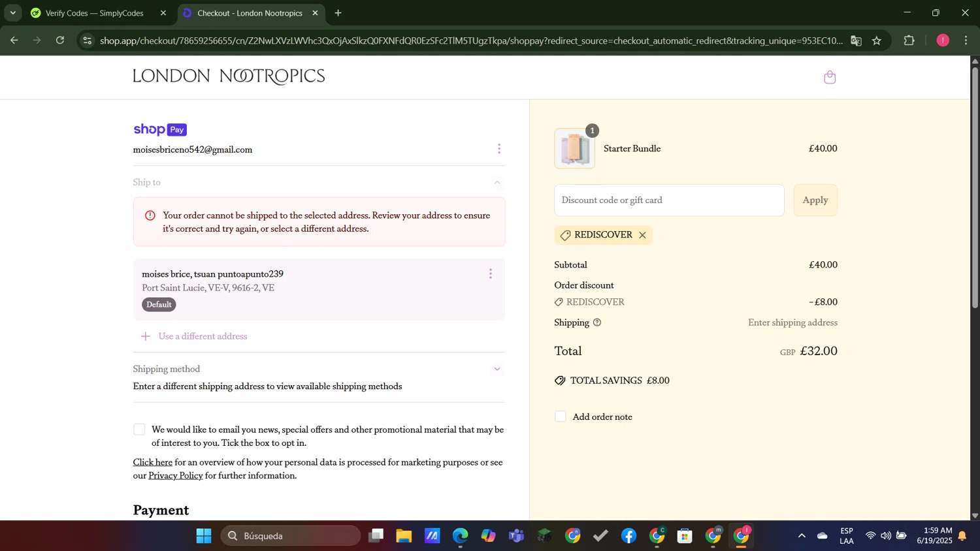Click the Shop Pay logo
Screen dimensions: 980x551
(160, 129)
